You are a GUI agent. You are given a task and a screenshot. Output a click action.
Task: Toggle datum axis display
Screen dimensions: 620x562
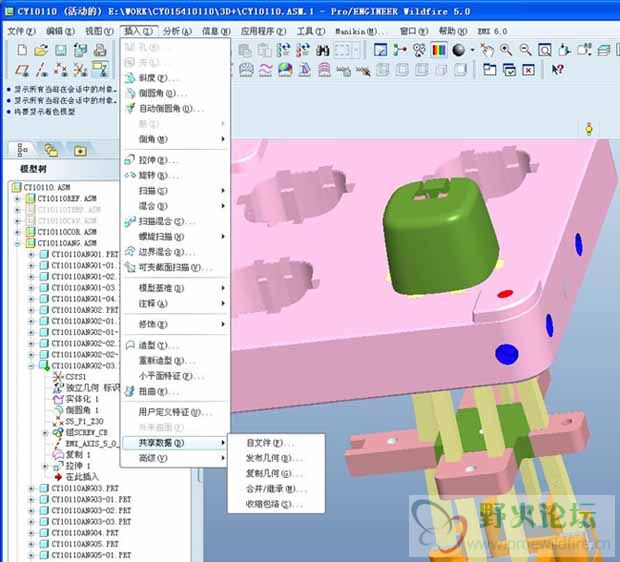[42, 70]
